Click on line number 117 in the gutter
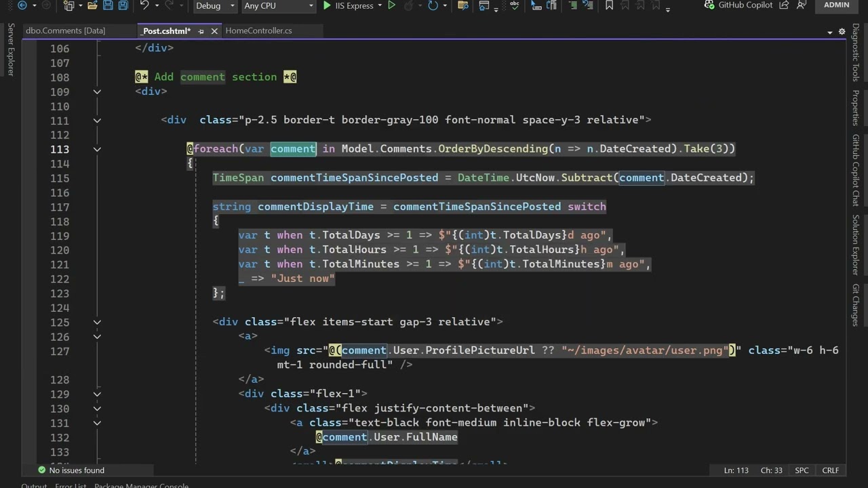Viewport: 868px width, 488px height. 60,207
